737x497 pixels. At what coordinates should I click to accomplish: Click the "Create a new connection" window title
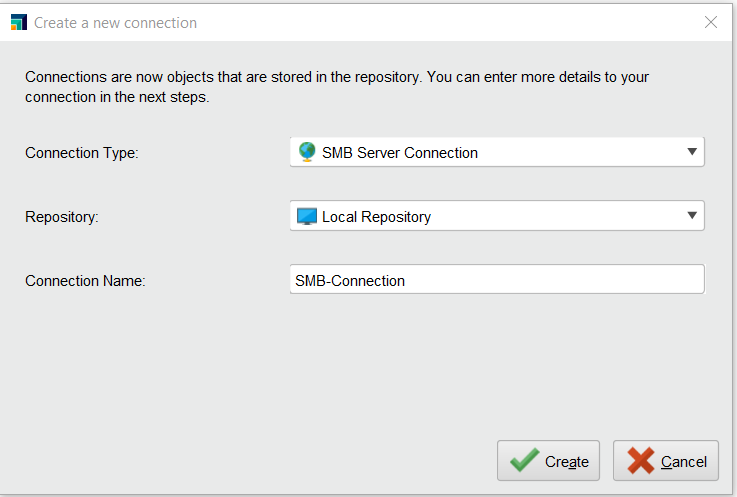[x=115, y=22]
